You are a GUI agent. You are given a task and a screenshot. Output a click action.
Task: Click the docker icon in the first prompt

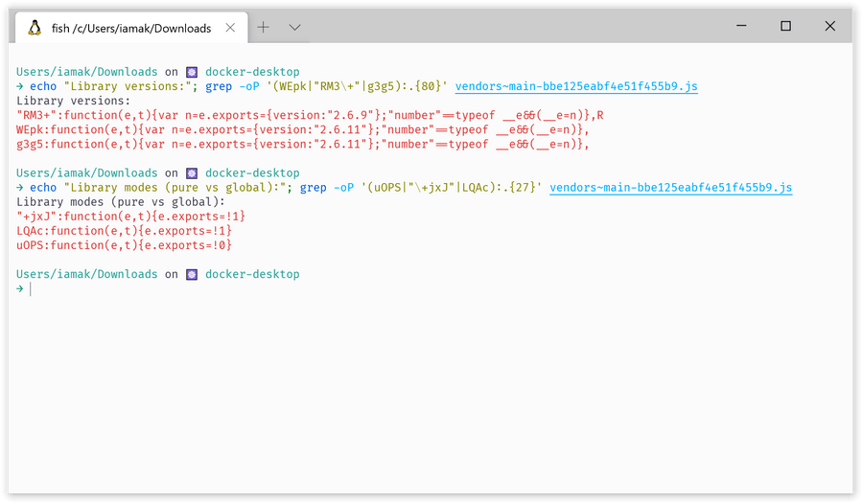point(192,72)
